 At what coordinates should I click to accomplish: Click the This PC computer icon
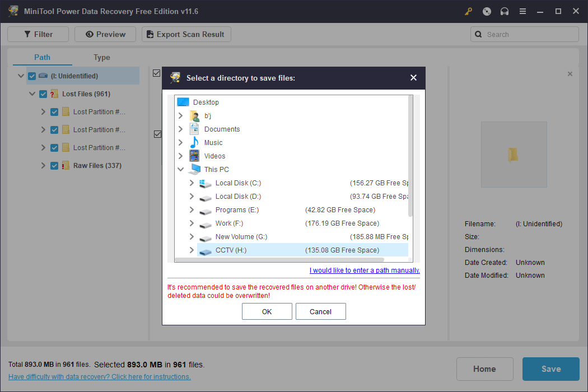tap(194, 169)
